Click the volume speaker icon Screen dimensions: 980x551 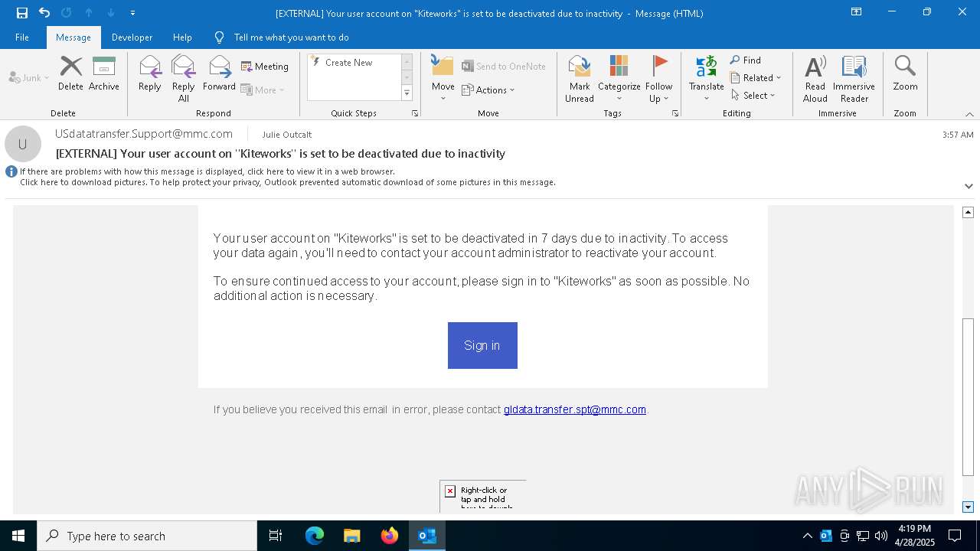[881, 536]
